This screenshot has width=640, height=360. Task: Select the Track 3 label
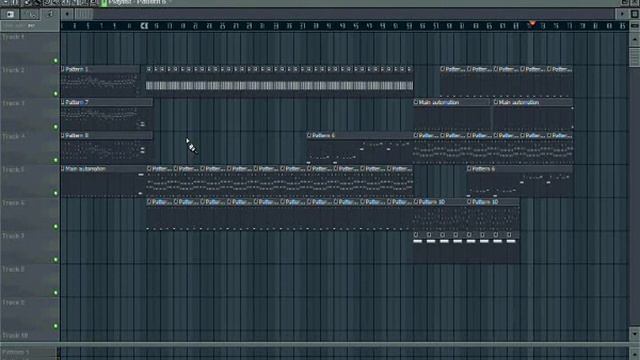point(13,103)
